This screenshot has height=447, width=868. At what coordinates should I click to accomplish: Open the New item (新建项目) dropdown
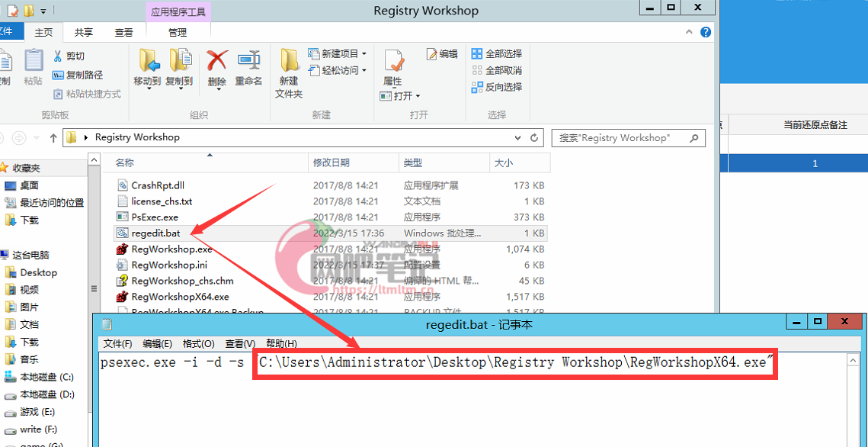[x=337, y=53]
